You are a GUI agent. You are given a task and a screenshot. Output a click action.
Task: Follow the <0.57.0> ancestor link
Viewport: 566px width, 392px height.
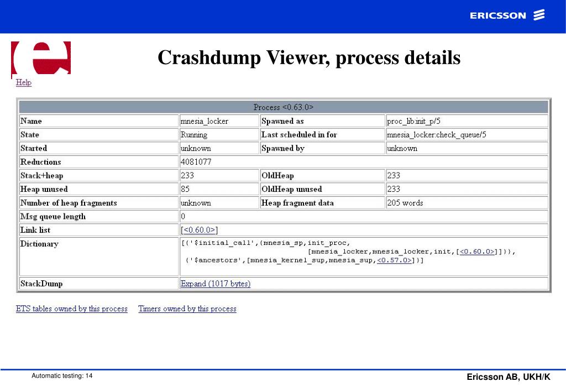pos(394,260)
